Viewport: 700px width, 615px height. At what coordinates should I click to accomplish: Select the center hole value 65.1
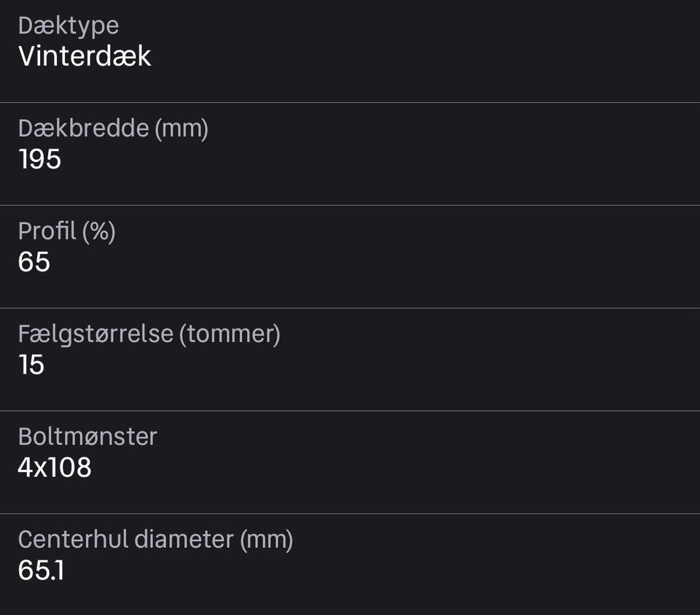[41, 570]
